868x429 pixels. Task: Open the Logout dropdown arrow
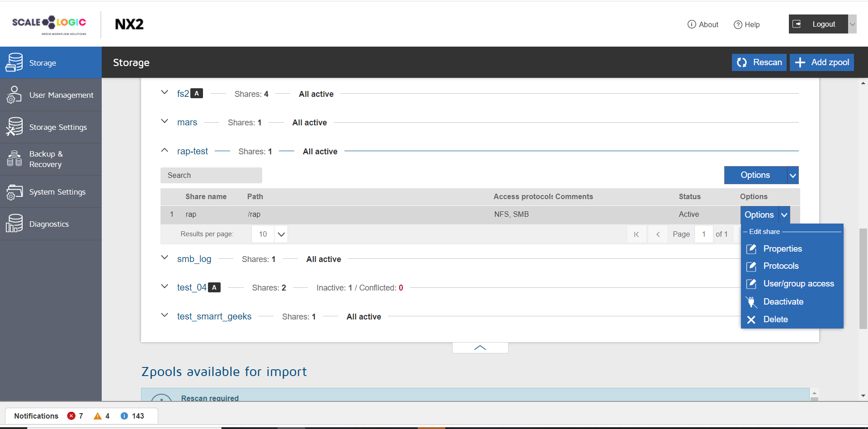852,24
